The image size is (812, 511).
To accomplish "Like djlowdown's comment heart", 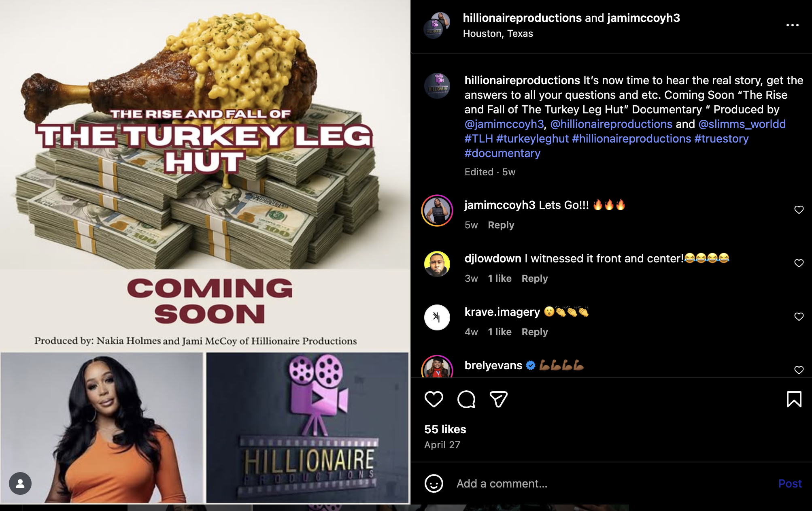I will coord(799,263).
